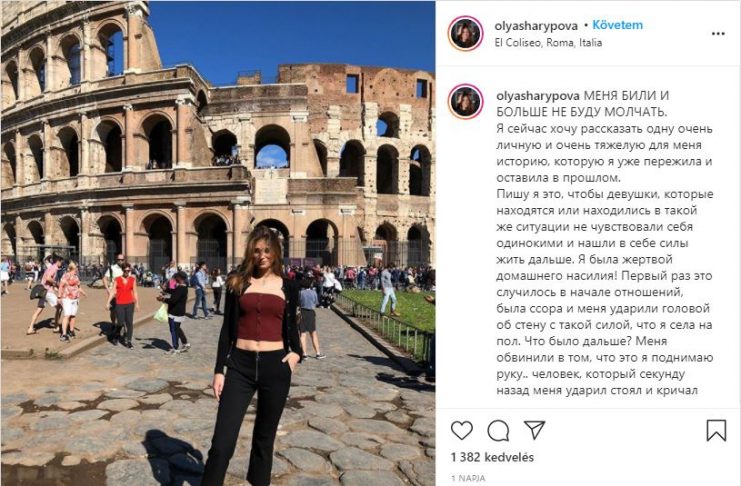This screenshot has width=741, height=486.
Task: Open the three-dot more options menu
Action: [718, 34]
